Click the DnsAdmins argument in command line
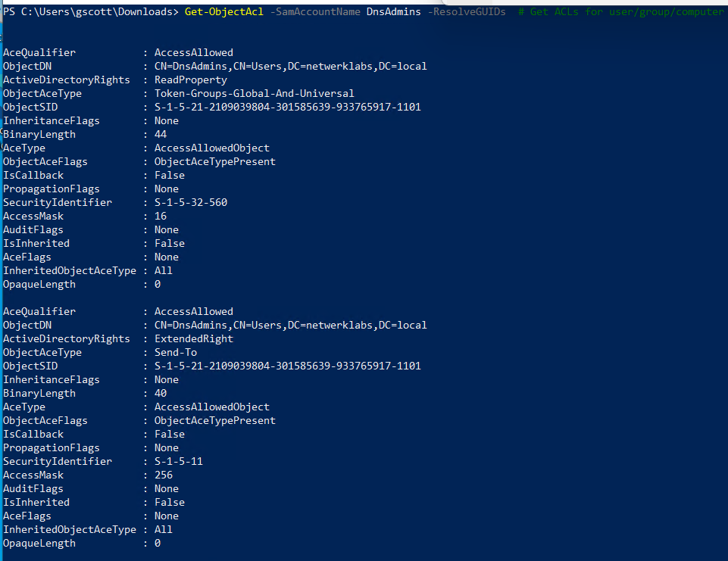 point(394,11)
